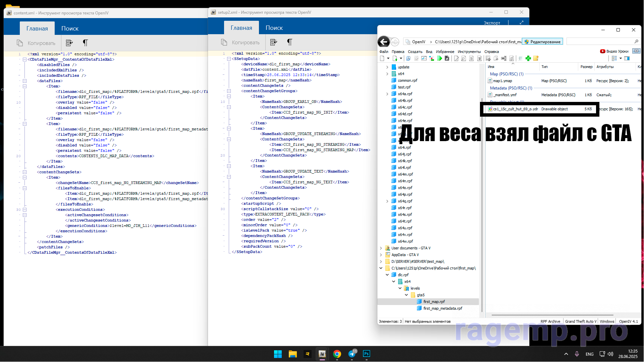
Task: Click the forward navigation arrow in OpenIV
Action: point(395,42)
